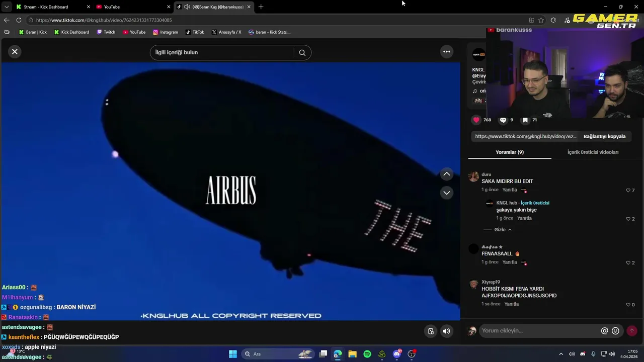Click the TikTok URL address bar
Viewport: 644px width, 362px height.
coord(277,20)
